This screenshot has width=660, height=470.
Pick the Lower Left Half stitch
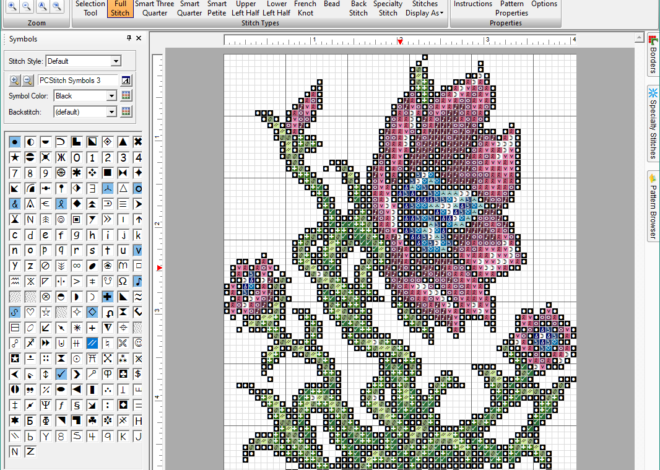[x=277, y=8]
